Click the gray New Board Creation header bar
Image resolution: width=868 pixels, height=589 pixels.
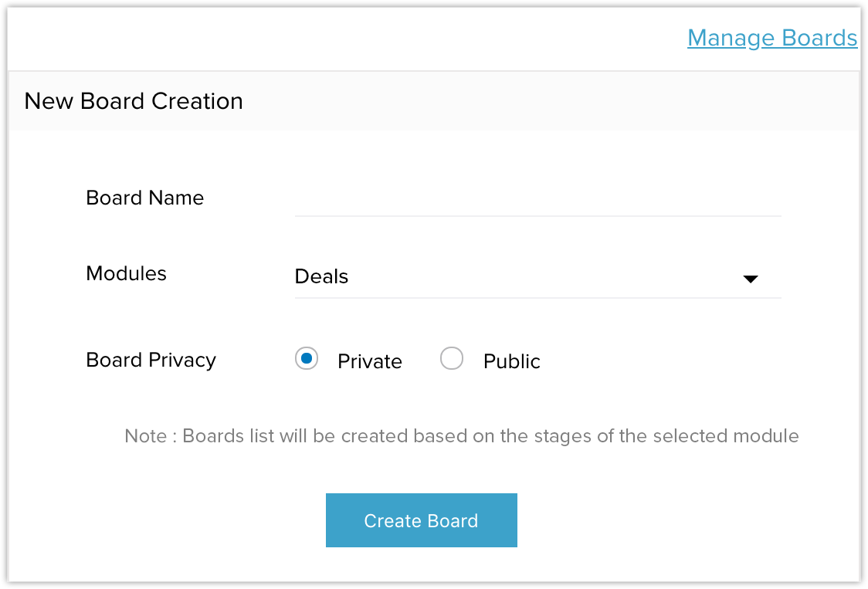pyautogui.click(x=541, y=101)
